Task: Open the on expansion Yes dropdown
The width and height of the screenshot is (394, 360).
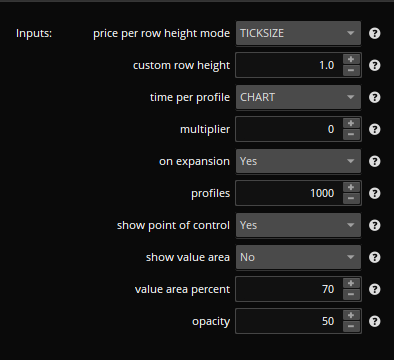Action: 298,161
